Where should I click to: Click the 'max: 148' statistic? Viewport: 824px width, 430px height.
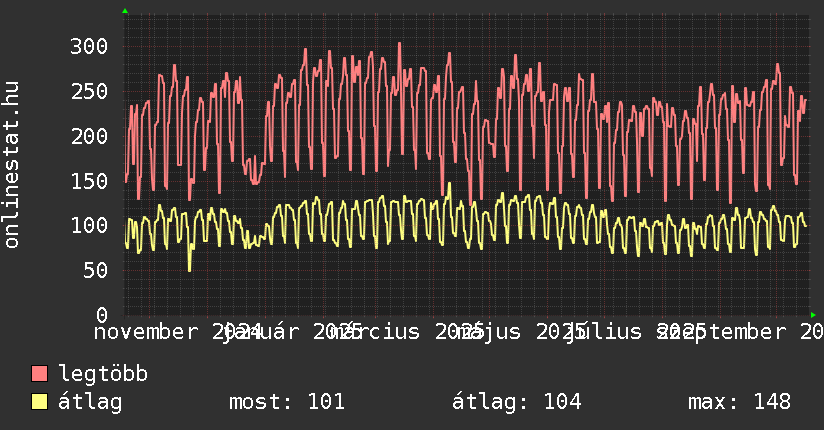[x=739, y=402]
